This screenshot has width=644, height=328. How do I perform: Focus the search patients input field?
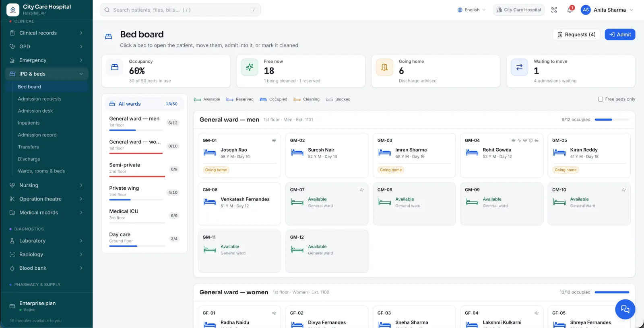(180, 10)
